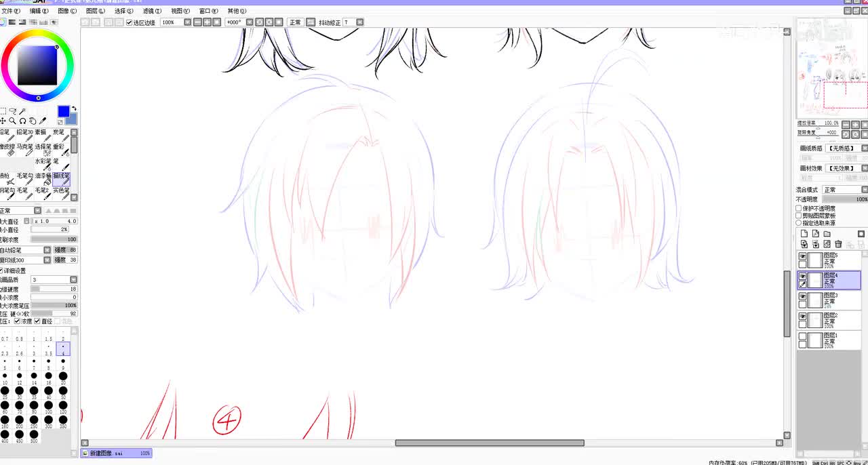Image resolution: width=868 pixels, height=465 pixels.
Task: Hide layer 图层5 eye icon
Action: (x=803, y=257)
